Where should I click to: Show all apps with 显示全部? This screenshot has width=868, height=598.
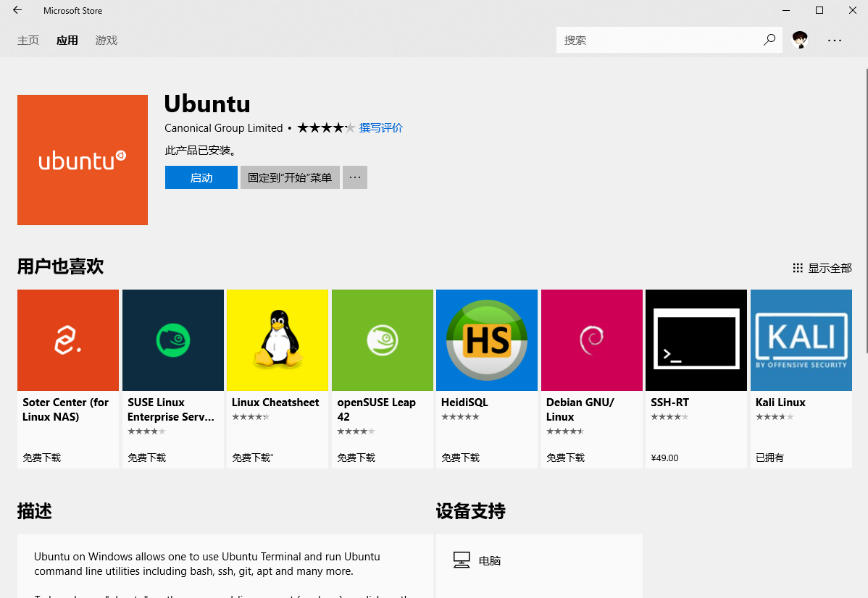click(x=822, y=268)
